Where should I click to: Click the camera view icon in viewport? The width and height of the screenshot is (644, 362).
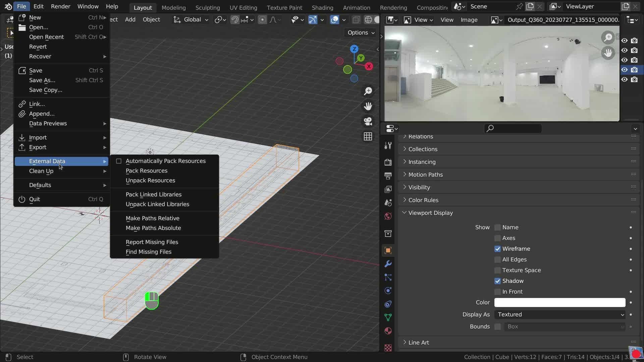(368, 121)
